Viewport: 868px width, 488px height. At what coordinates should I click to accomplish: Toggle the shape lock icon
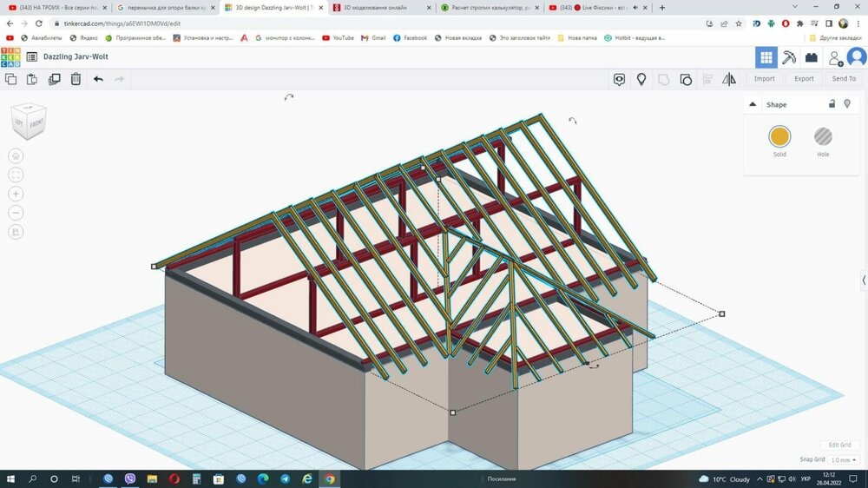point(832,104)
